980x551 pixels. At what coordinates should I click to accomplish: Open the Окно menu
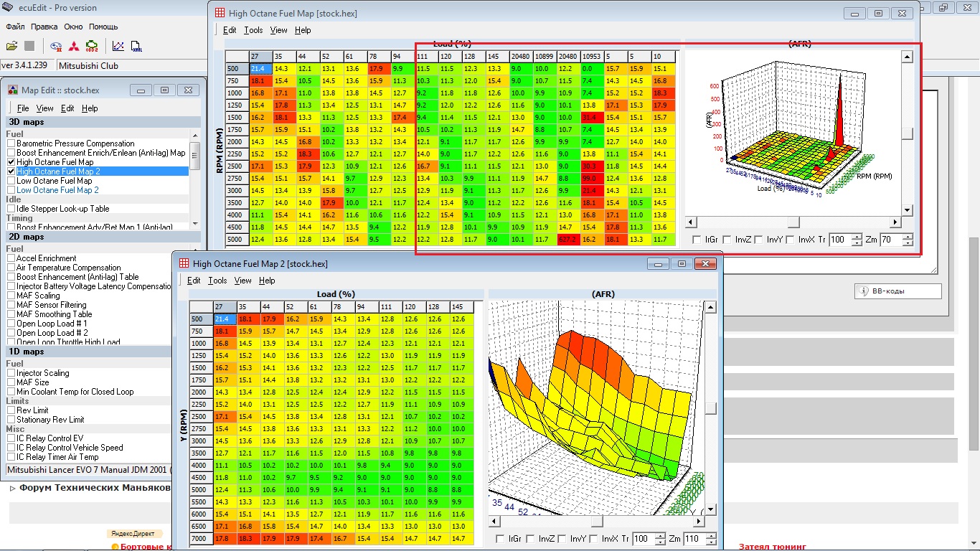[x=73, y=27]
